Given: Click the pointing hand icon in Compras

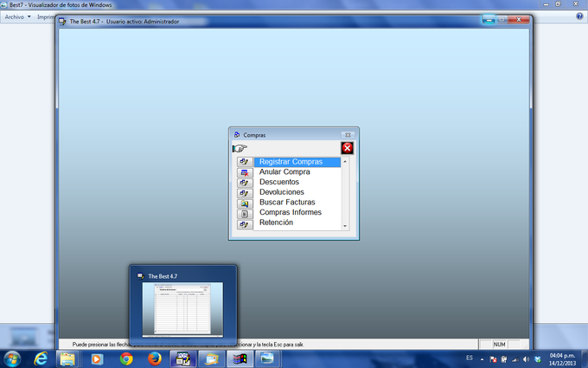Looking at the screenshot, I should click(240, 148).
